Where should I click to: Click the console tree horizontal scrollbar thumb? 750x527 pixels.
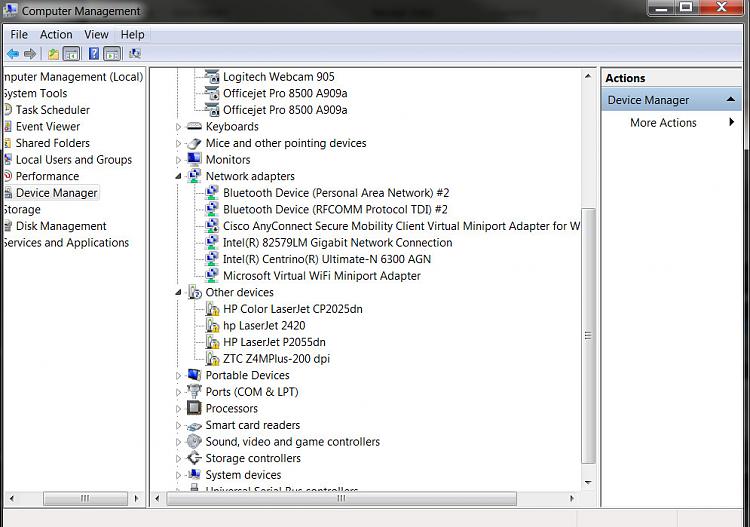(85, 498)
